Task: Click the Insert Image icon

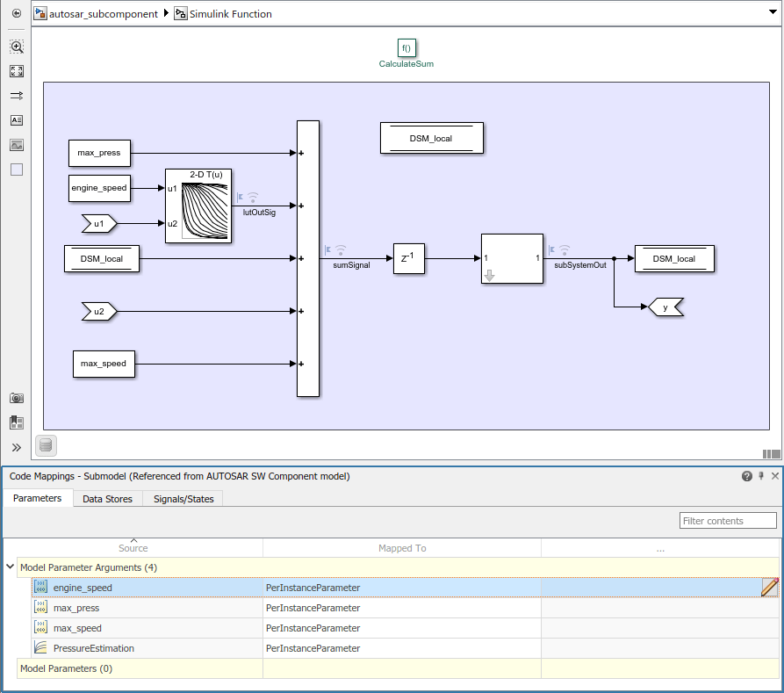Action: 16,145
